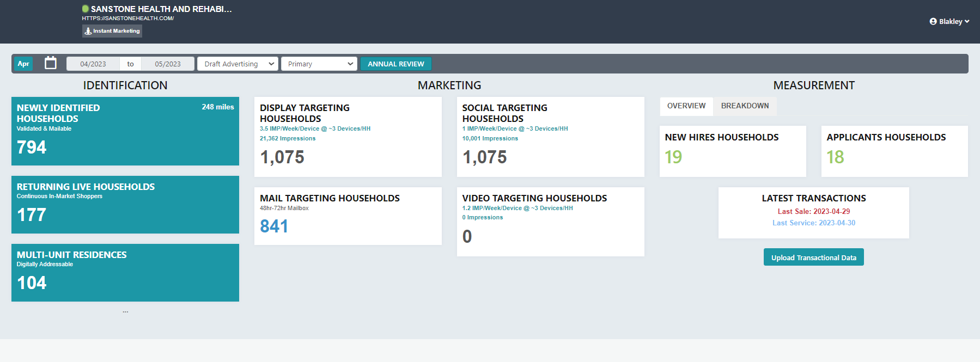Screen dimensions: 980x362
Task: Click the Blakley user avatar icon
Action: (933, 22)
